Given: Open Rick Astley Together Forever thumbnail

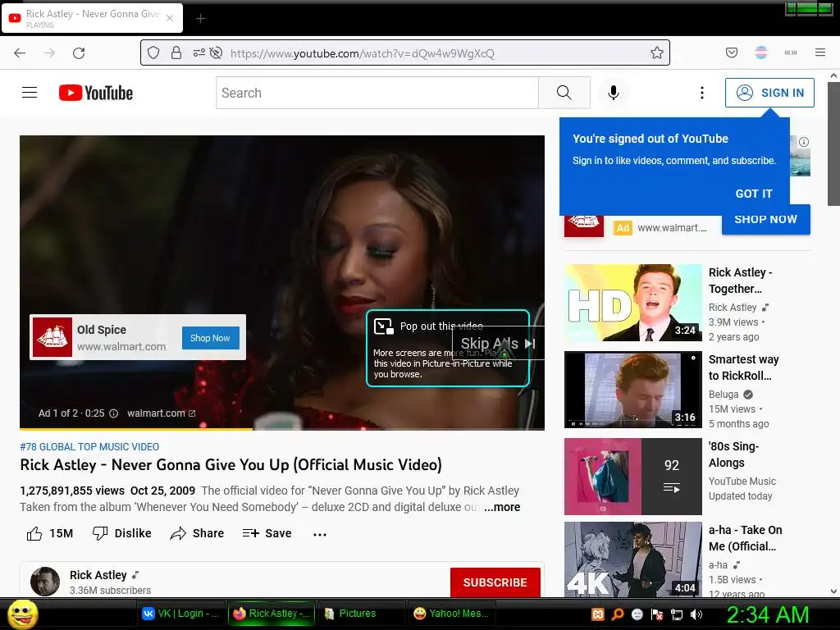Looking at the screenshot, I should 632,303.
